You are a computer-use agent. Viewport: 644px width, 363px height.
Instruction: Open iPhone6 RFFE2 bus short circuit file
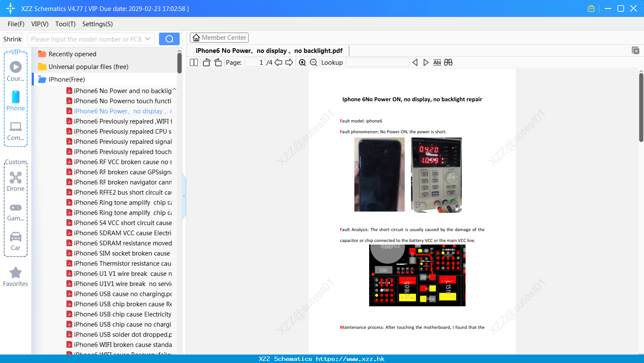point(119,192)
